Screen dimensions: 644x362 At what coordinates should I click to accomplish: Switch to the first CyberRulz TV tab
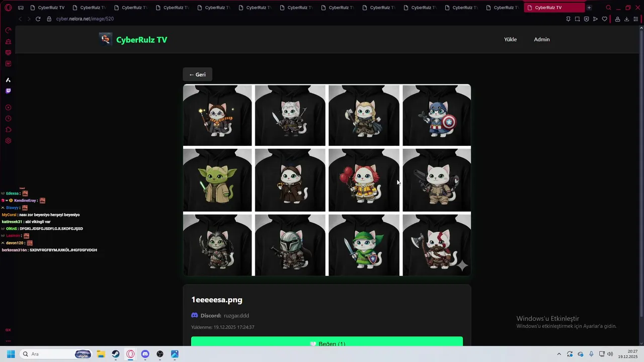click(x=47, y=8)
